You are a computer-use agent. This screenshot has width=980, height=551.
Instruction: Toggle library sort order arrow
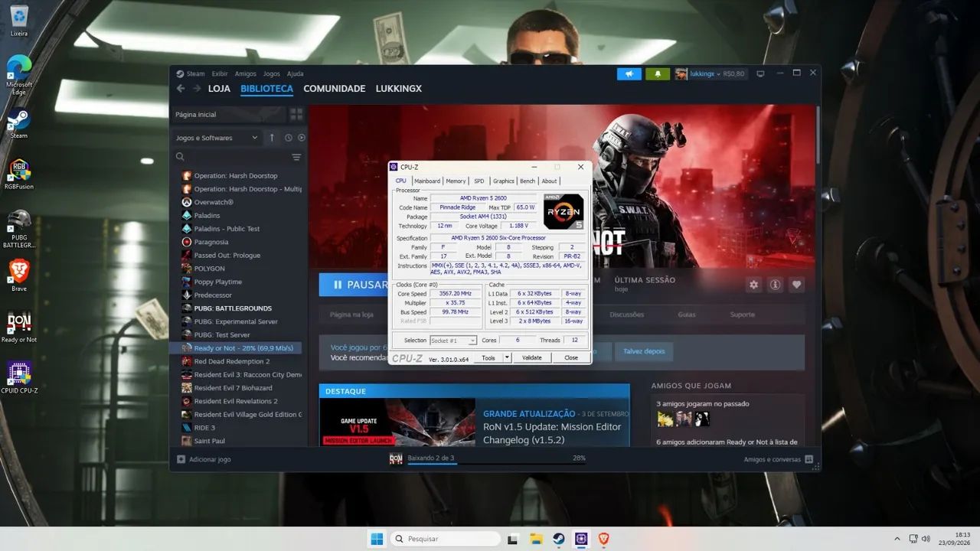coord(271,138)
